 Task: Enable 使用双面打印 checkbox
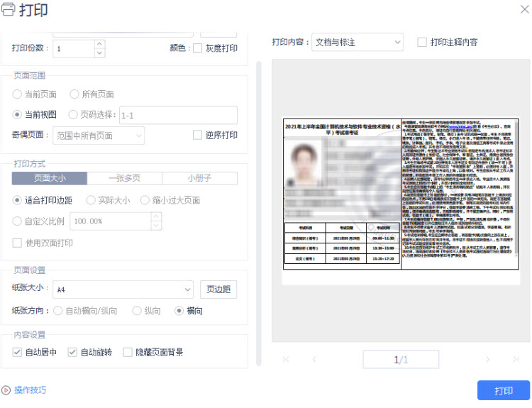coord(17,243)
